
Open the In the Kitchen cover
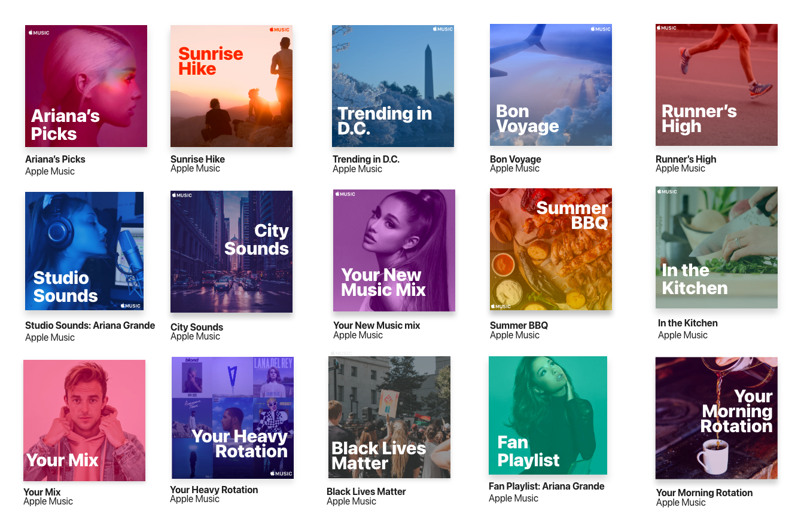717,247
